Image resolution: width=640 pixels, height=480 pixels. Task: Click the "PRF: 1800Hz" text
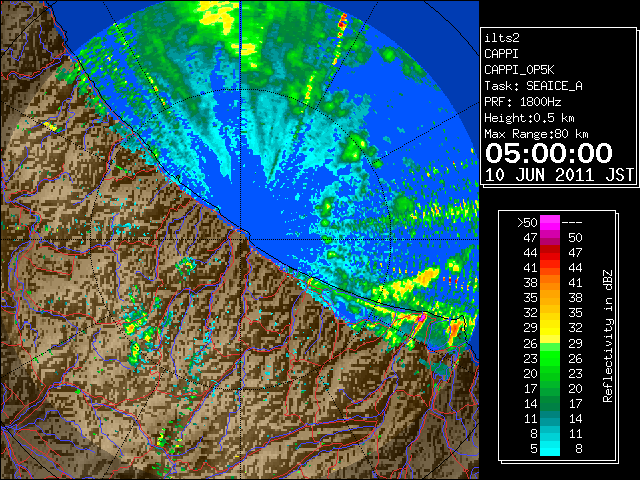coord(523,102)
